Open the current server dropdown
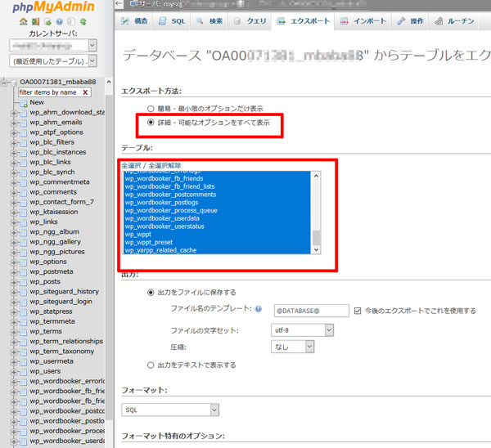This screenshot has height=448, width=491. 53,46
